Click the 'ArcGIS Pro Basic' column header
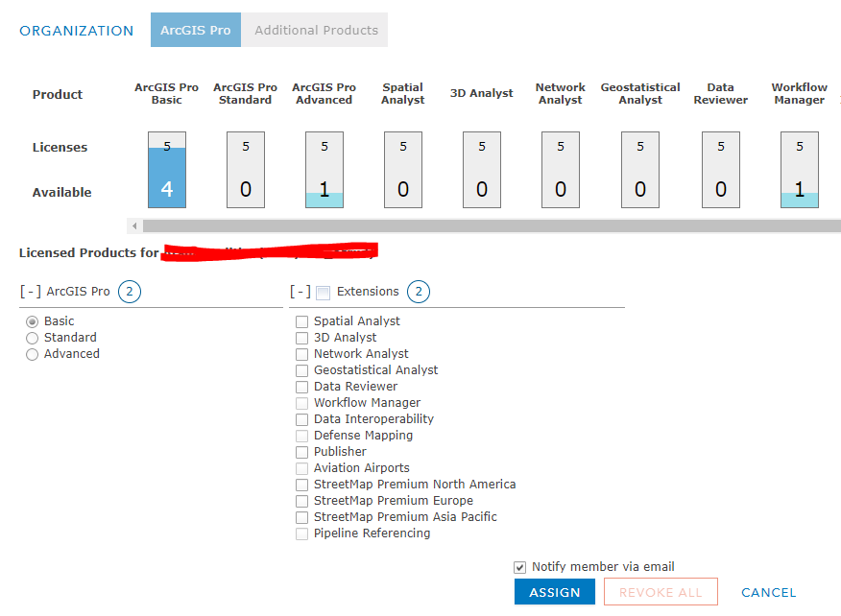The width and height of the screenshot is (841, 616). (166, 93)
